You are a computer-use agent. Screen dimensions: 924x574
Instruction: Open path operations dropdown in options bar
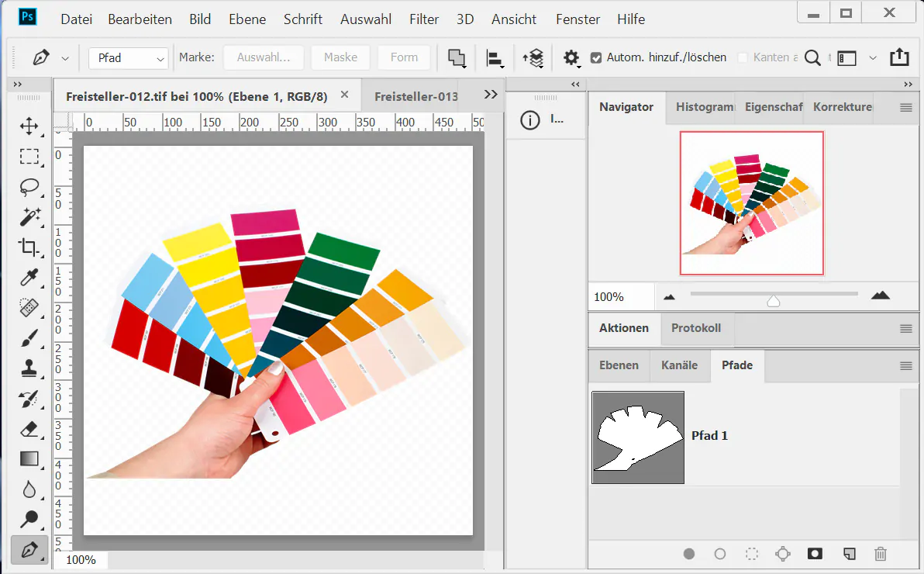coord(457,58)
